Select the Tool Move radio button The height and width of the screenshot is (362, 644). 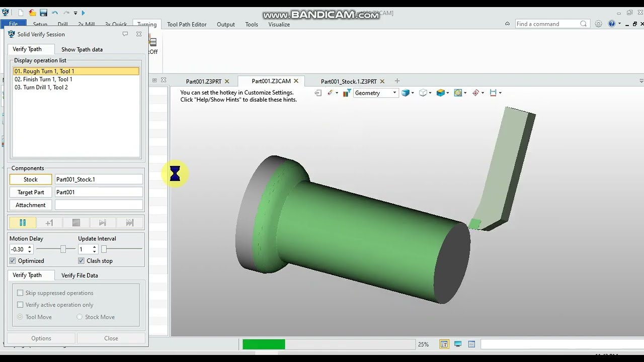click(20, 317)
